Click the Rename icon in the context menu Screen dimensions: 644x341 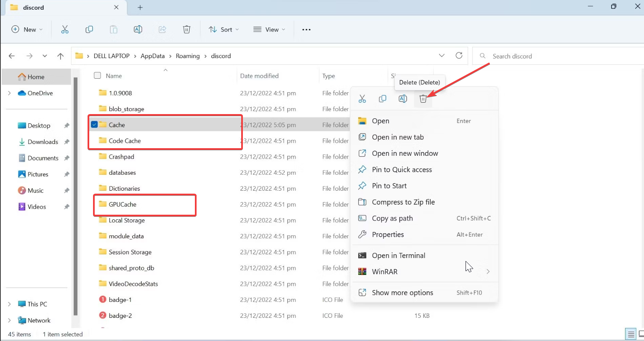[x=403, y=99]
